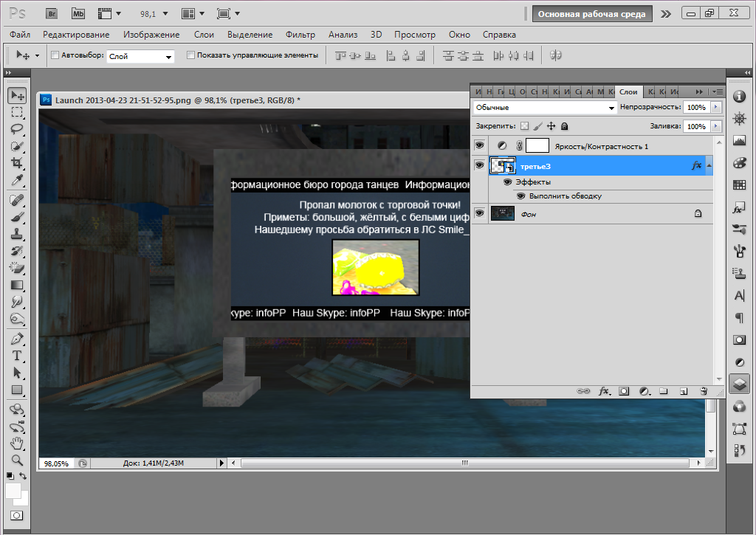Image resolution: width=756 pixels, height=535 pixels.
Task: Click the foreground color swatch
Action: 13,491
